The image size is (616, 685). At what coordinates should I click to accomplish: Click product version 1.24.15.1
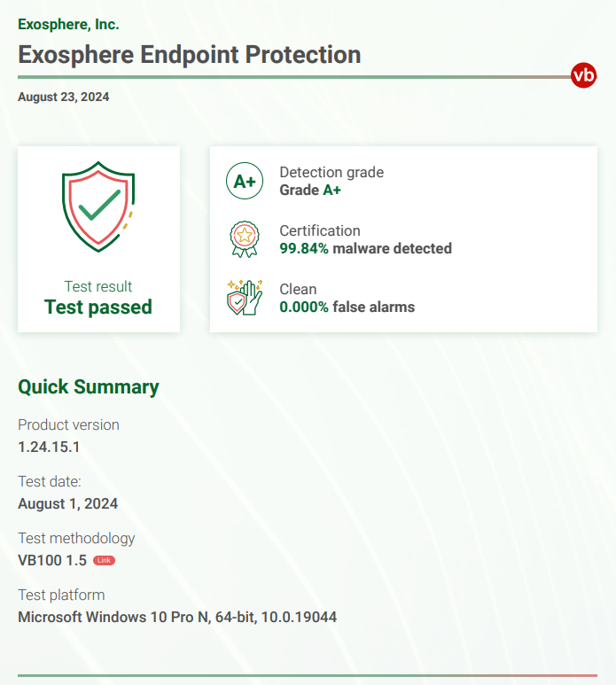(49, 447)
